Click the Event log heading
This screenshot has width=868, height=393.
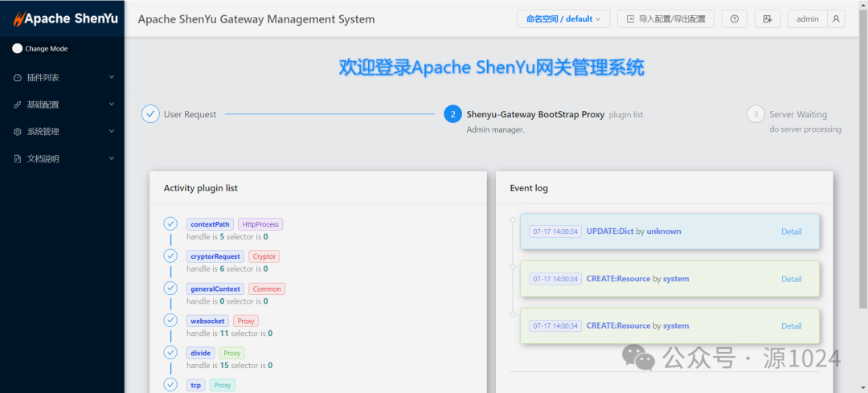pos(529,188)
